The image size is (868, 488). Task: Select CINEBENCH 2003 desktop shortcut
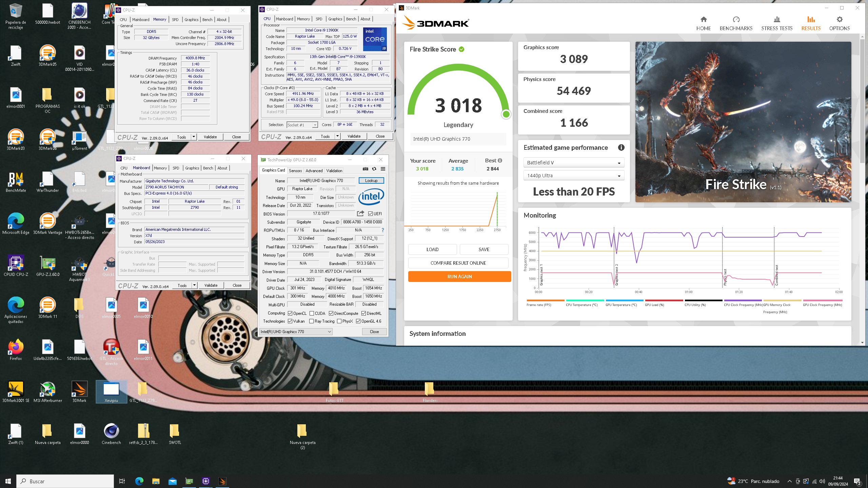[x=79, y=16]
